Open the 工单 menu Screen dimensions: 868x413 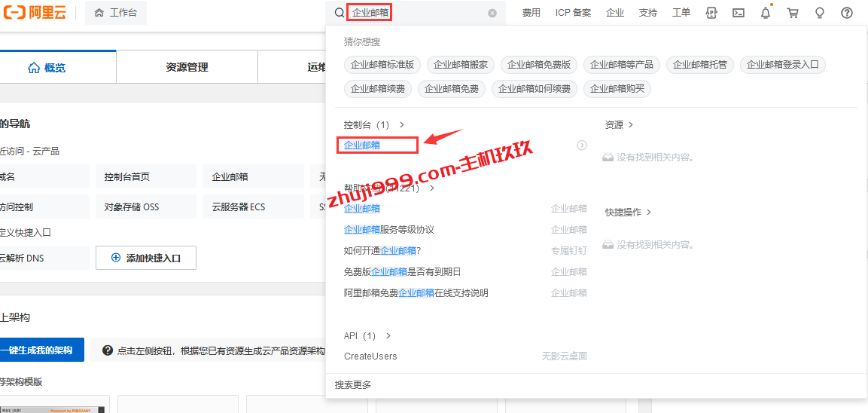(x=681, y=13)
